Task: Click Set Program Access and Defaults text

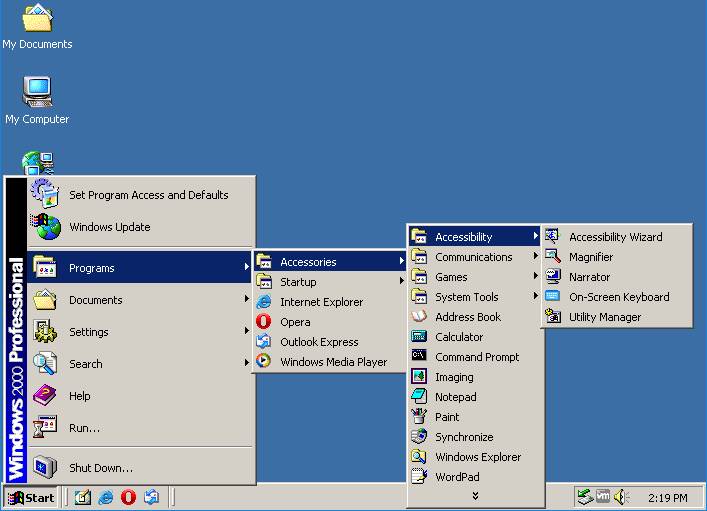Action: (149, 195)
